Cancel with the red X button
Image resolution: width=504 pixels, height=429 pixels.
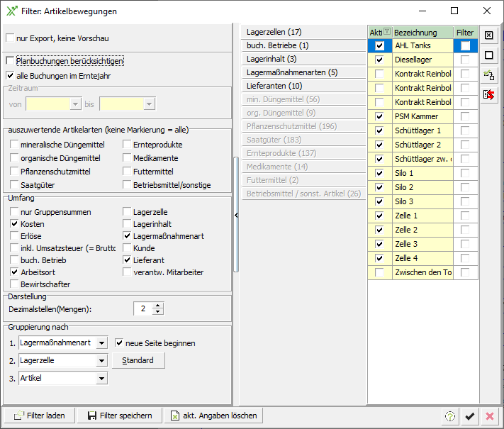489,416
